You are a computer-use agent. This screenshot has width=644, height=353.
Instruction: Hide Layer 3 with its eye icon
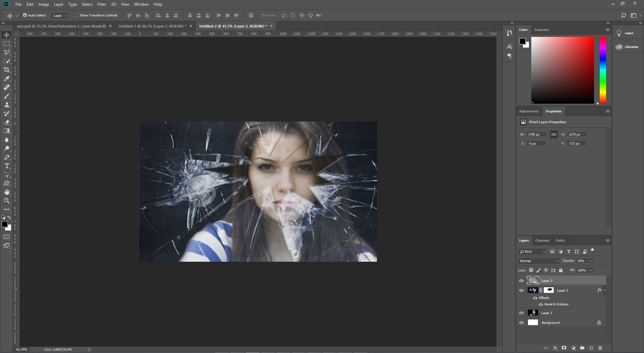tap(521, 281)
